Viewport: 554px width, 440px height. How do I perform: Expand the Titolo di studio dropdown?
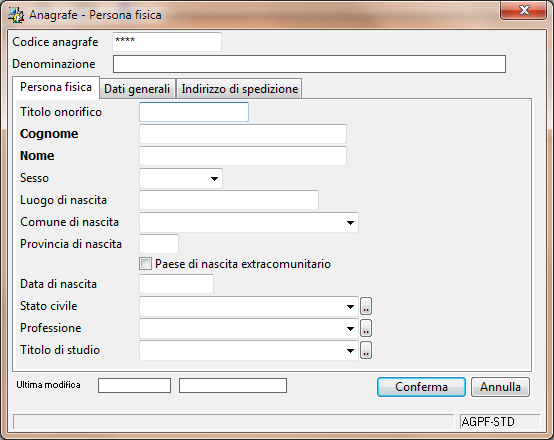point(350,350)
